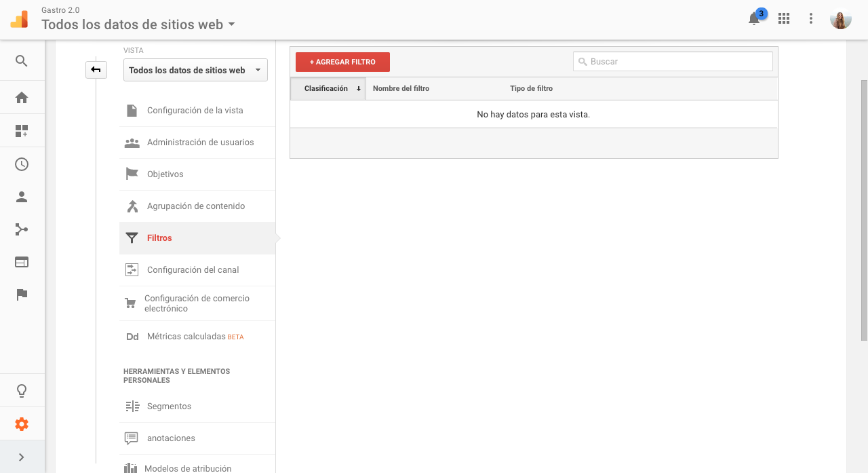Open the Google Analytics home page
The width and height of the screenshot is (868, 473).
click(22, 97)
